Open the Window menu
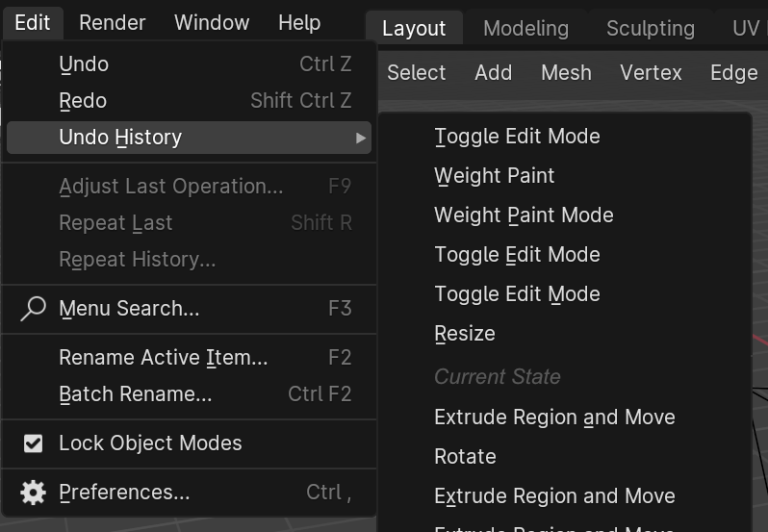This screenshot has width=768, height=532. click(212, 22)
